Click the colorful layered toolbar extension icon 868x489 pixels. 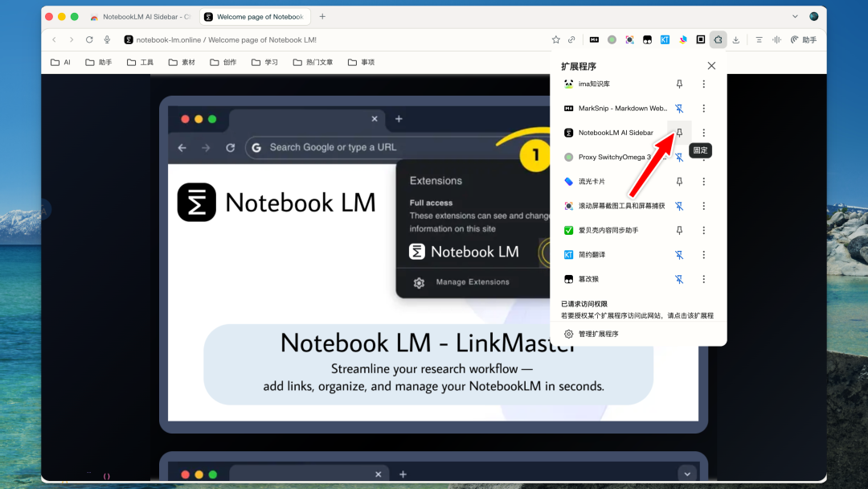pos(683,40)
